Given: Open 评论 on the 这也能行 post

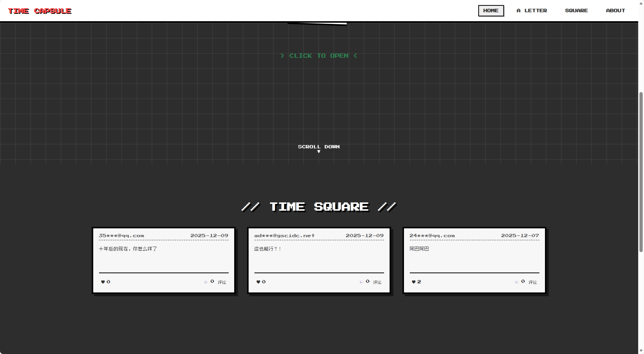Looking at the screenshot, I should [x=377, y=282].
